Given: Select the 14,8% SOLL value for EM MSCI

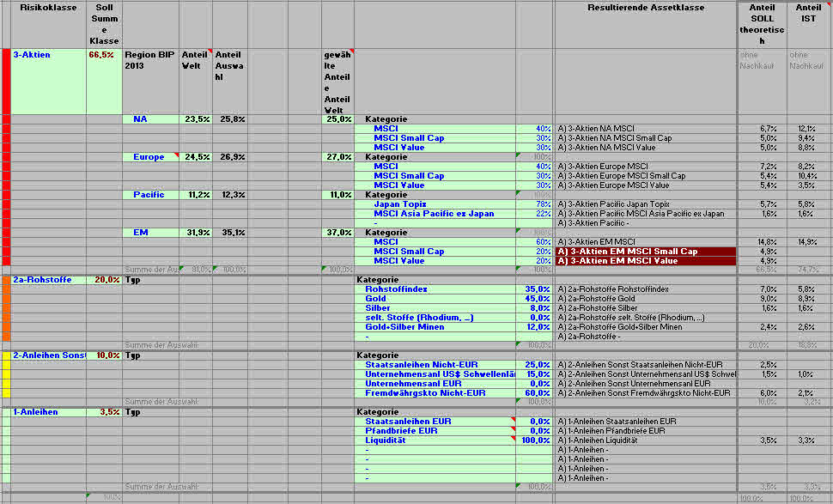Looking at the screenshot, I should tap(762, 242).
